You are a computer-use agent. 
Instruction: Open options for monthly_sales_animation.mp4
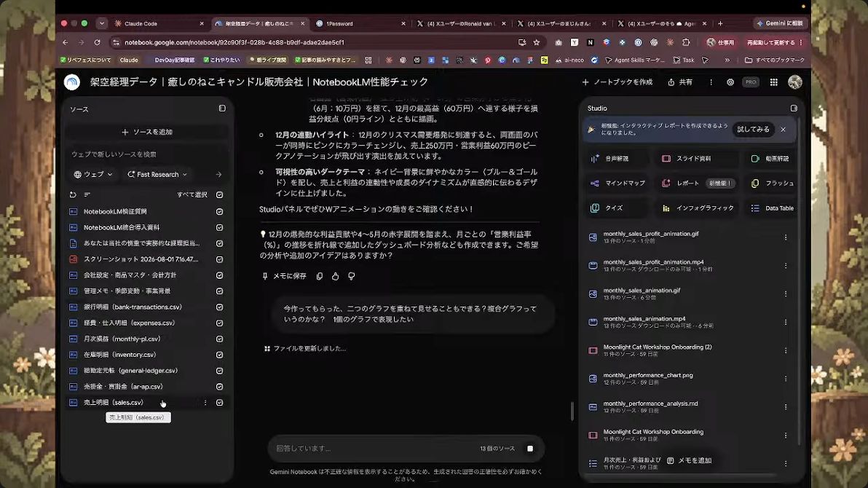(785, 322)
